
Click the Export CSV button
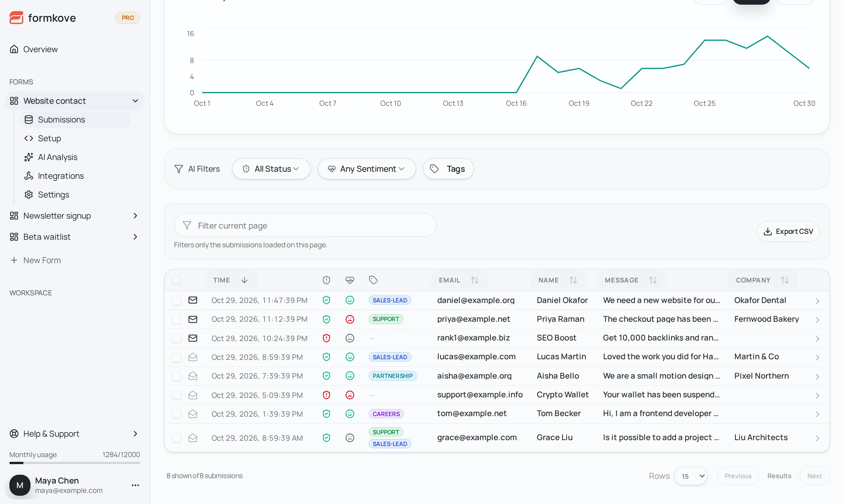pos(788,231)
